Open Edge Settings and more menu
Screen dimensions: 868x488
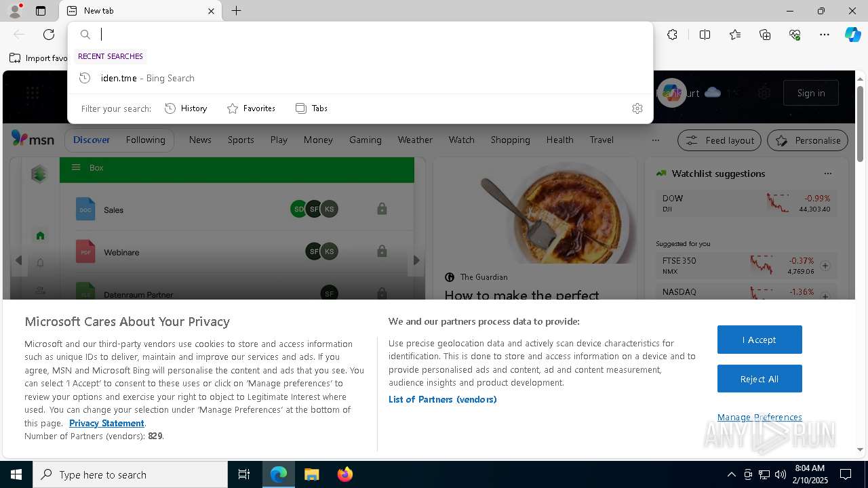825,35
